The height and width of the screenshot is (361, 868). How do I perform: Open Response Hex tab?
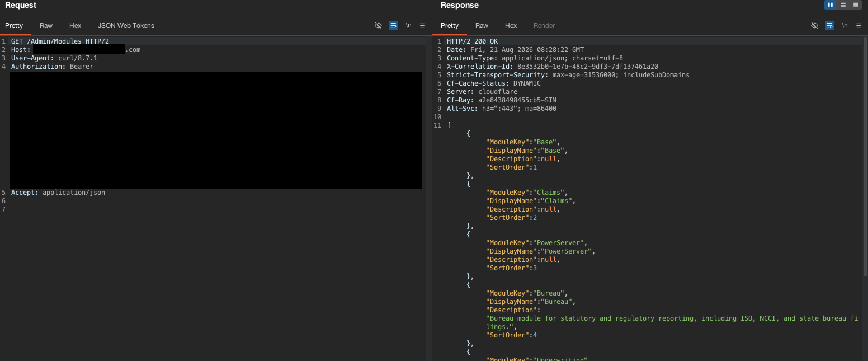click(x=511, y=26)
